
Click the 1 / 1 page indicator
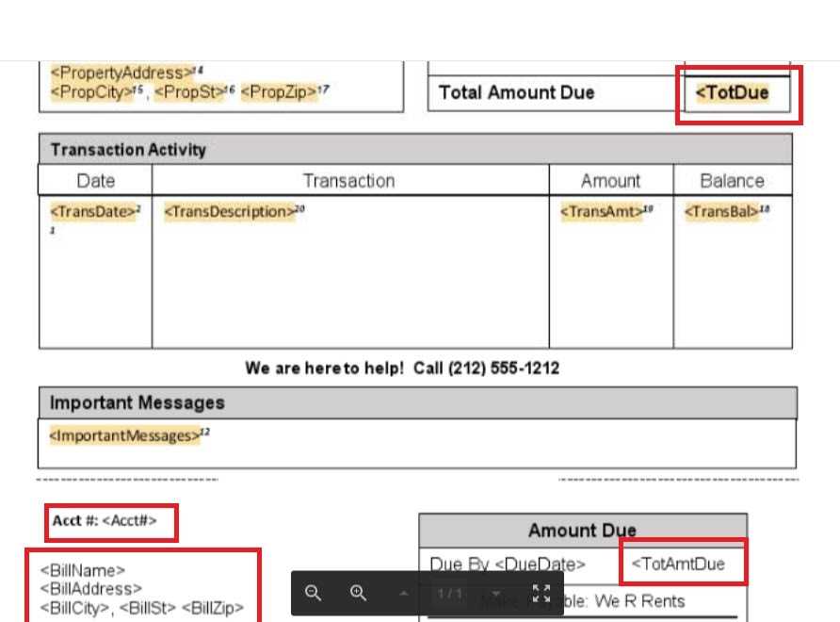(450, 594)
